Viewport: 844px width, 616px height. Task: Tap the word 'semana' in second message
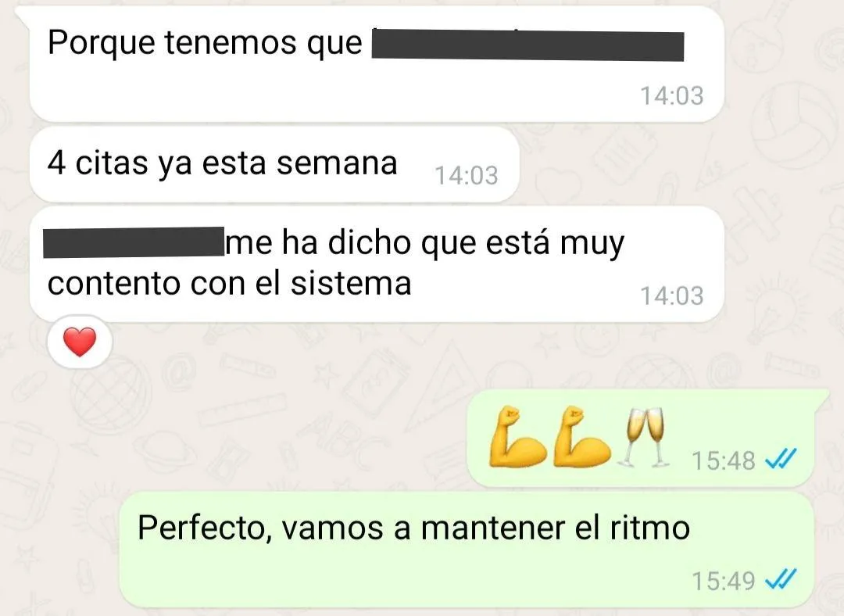[337, 163]
